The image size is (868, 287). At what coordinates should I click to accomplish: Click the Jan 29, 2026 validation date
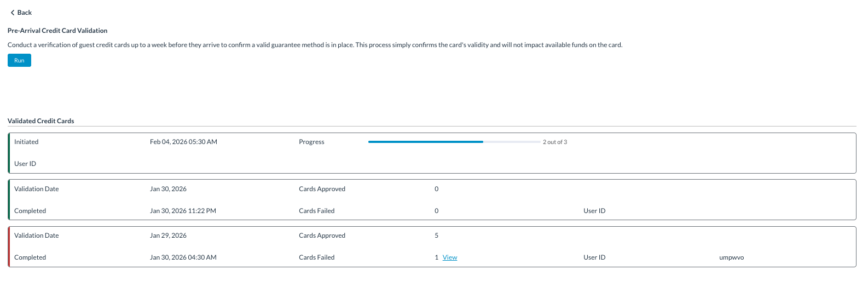(x=168, y=236)
